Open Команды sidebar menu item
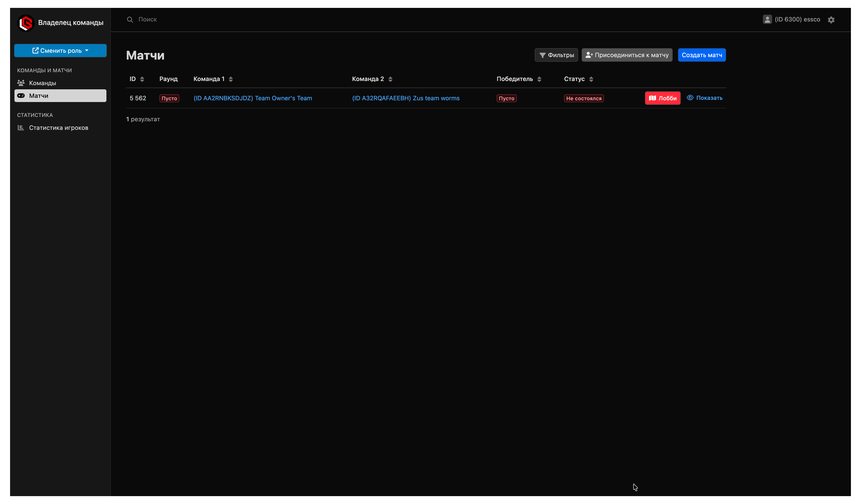Viewport: 861px width, 504px height. 42,83
